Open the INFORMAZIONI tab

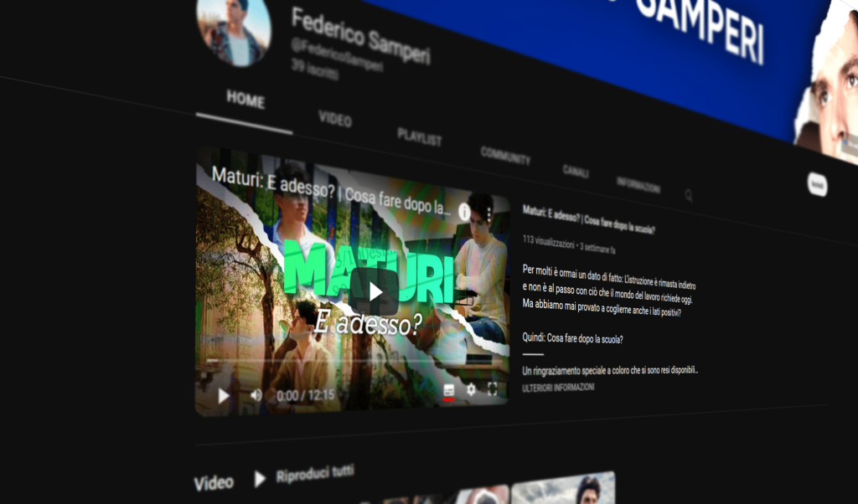click(x=638, y=186)
